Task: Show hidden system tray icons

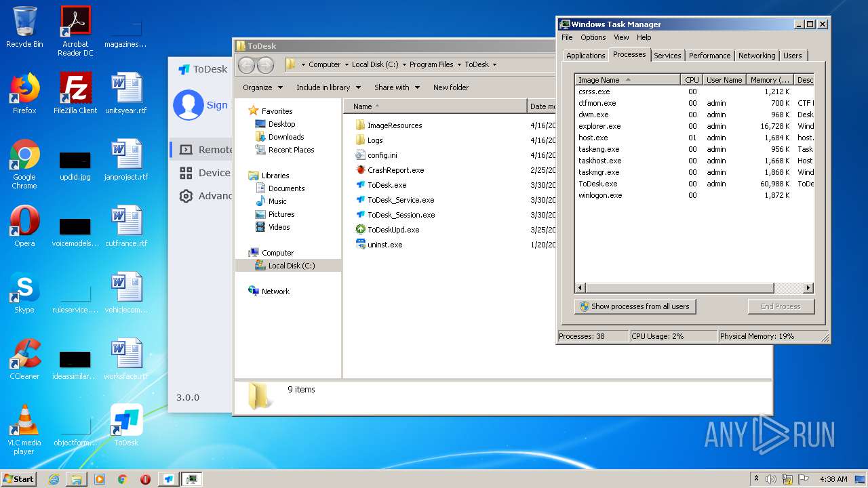Action: coord(756,479)
